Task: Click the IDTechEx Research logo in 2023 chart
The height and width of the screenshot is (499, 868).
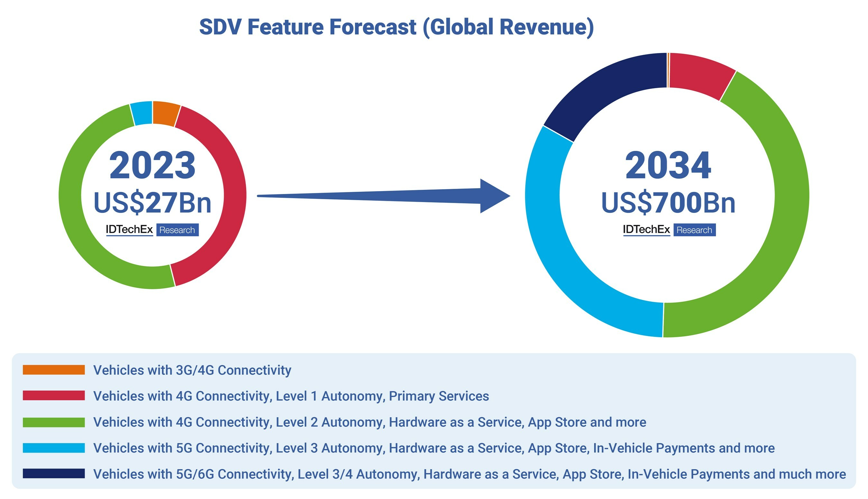Action: (x=152, y=230)
